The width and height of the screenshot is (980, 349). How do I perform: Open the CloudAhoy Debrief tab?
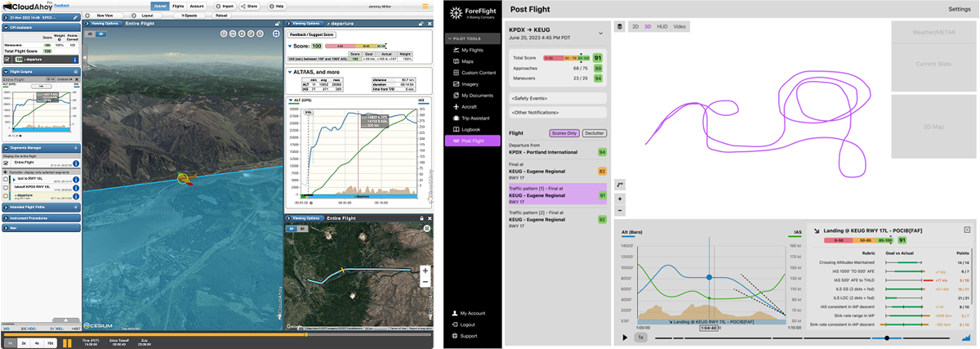[x=160, y=6]
